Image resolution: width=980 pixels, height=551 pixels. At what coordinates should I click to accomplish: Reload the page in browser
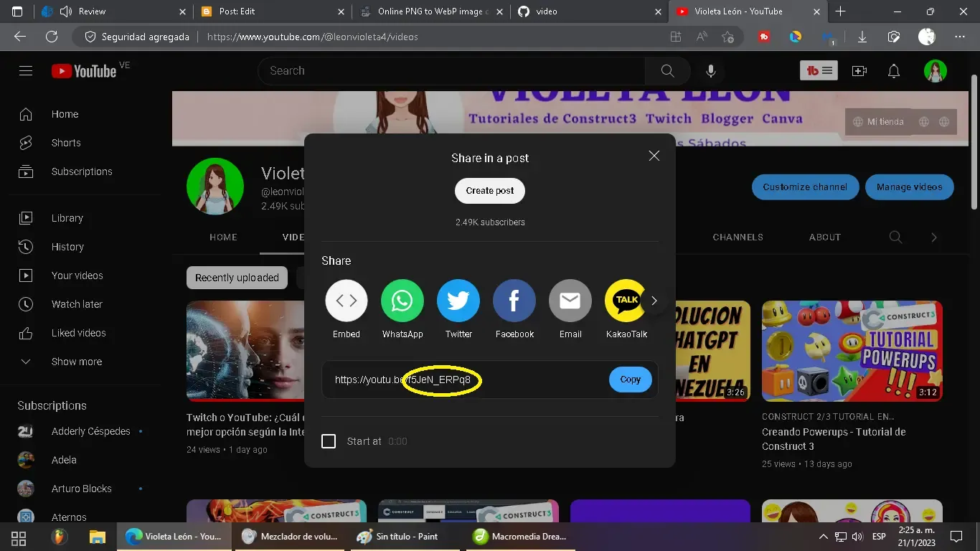[51, 37]
